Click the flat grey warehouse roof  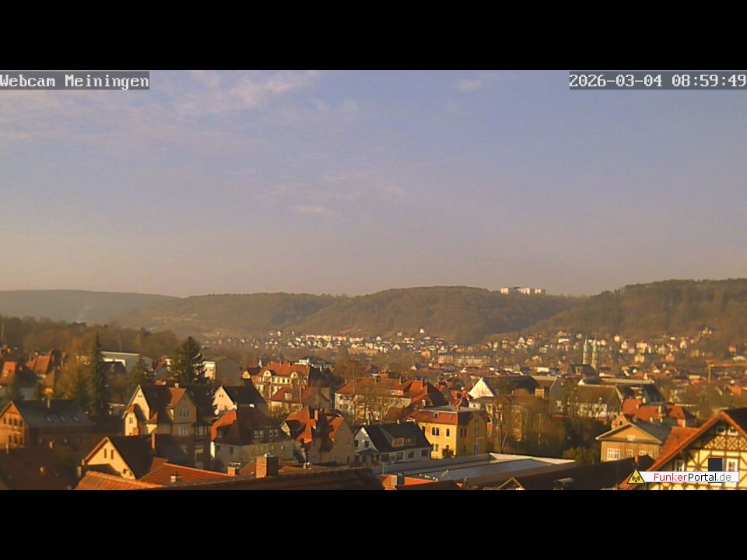(x=475, y=467)
